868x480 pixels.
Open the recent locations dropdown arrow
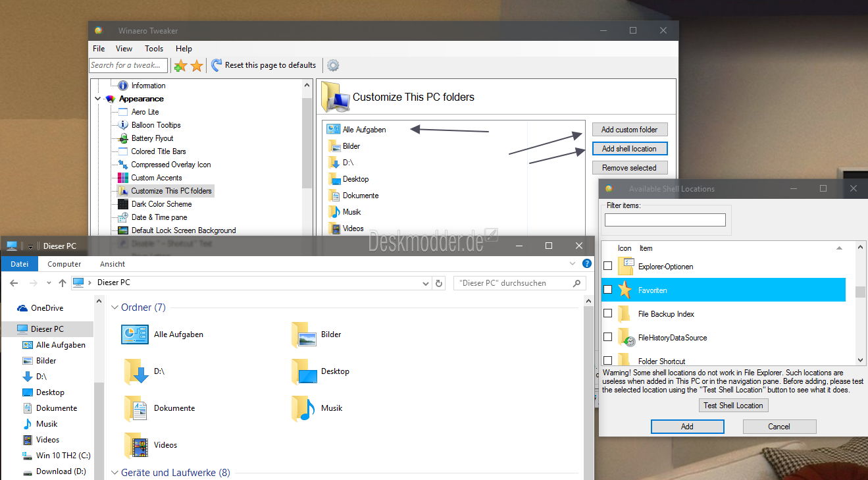49,284
